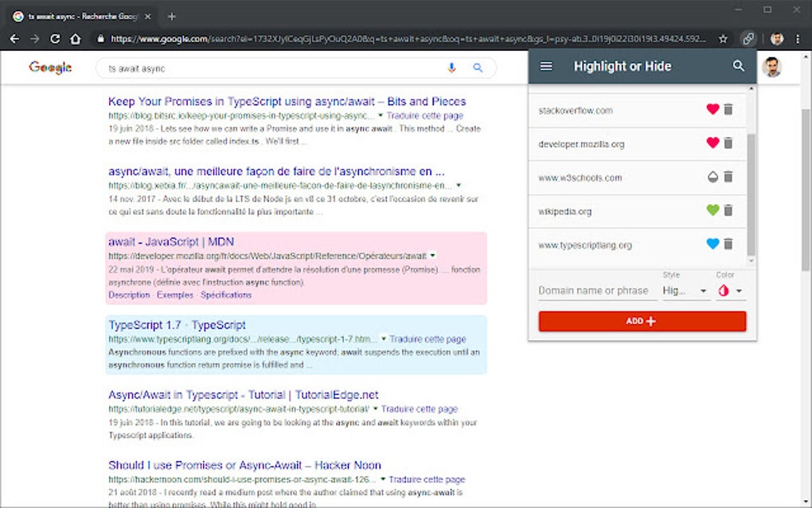
Task: Open 'Async/Await in Typescript - Tutorial' result
Action: click(243, 395)
